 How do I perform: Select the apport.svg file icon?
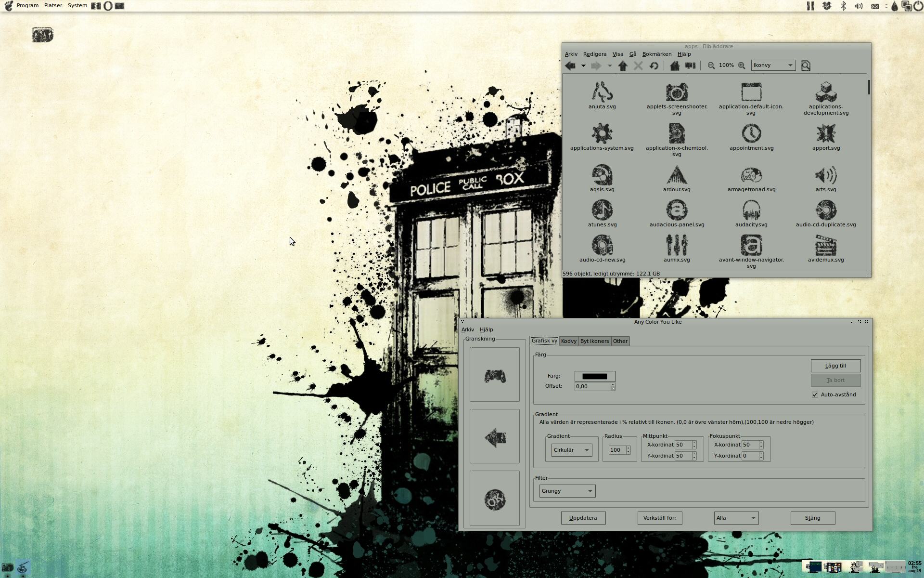point(826,133)
